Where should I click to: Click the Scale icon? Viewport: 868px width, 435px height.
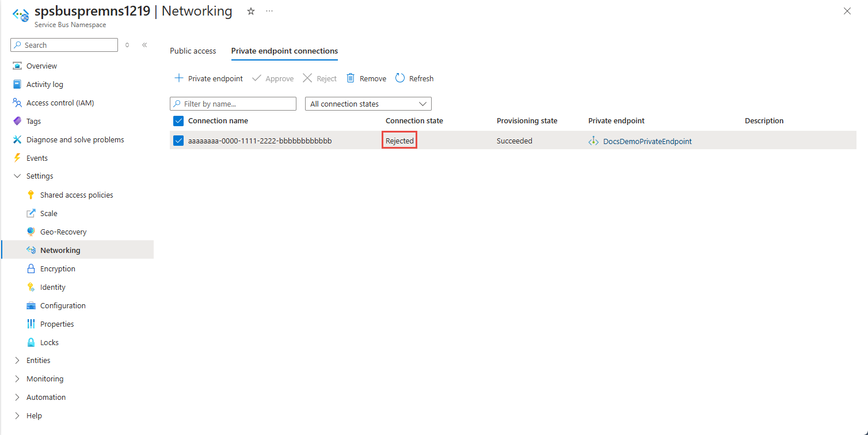click(31, 213)
